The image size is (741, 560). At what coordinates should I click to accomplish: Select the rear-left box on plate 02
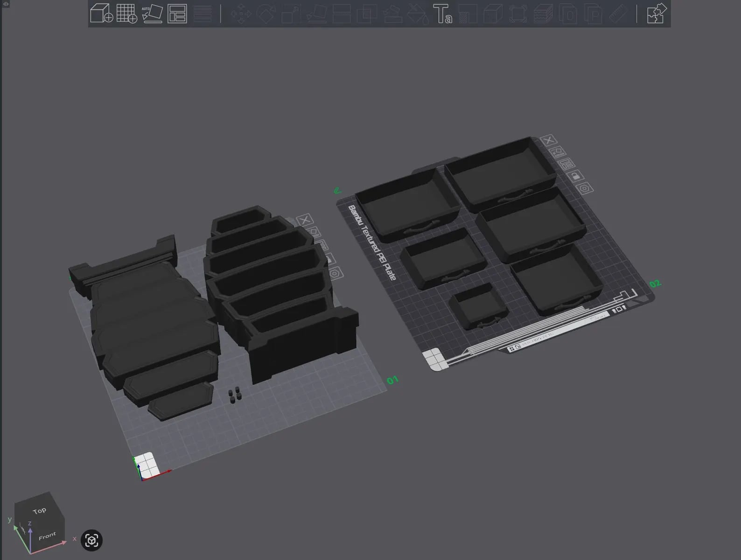[x=408, y=204]
